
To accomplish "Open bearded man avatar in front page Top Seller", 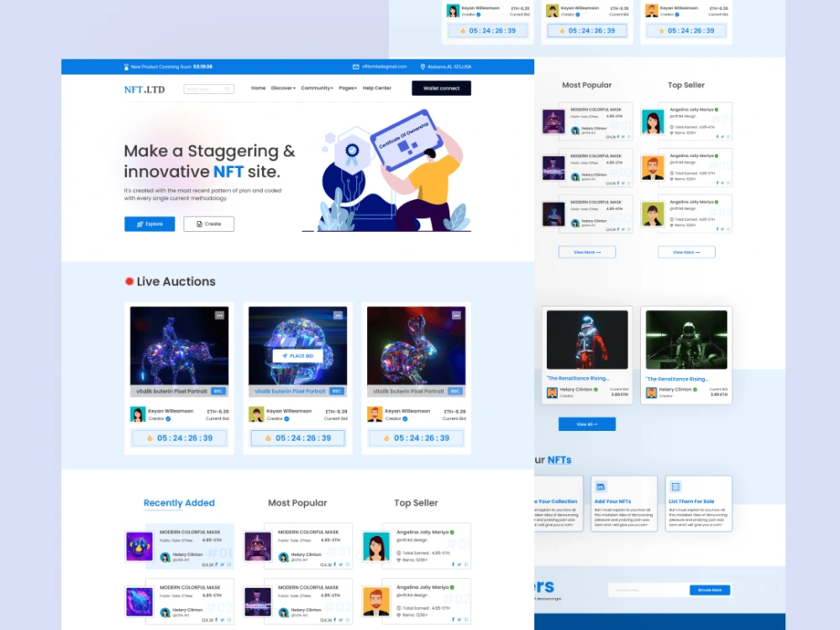I will tap(376, 601).
